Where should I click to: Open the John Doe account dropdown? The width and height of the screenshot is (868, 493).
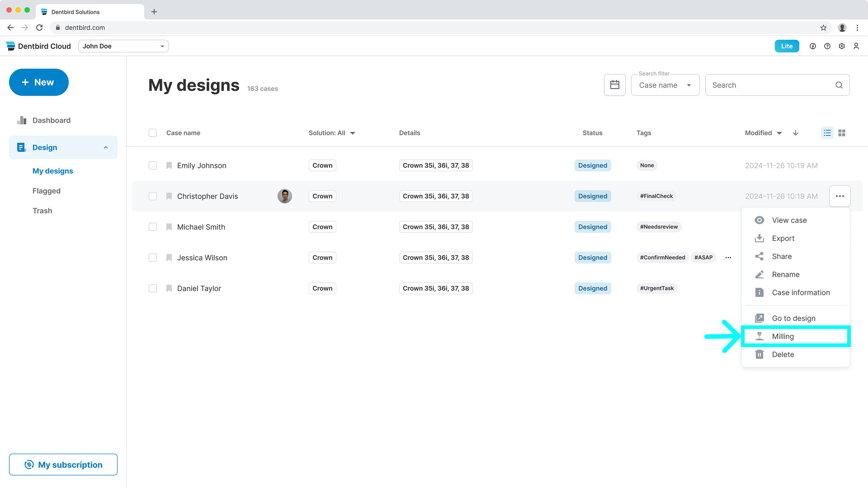[123, 46]
